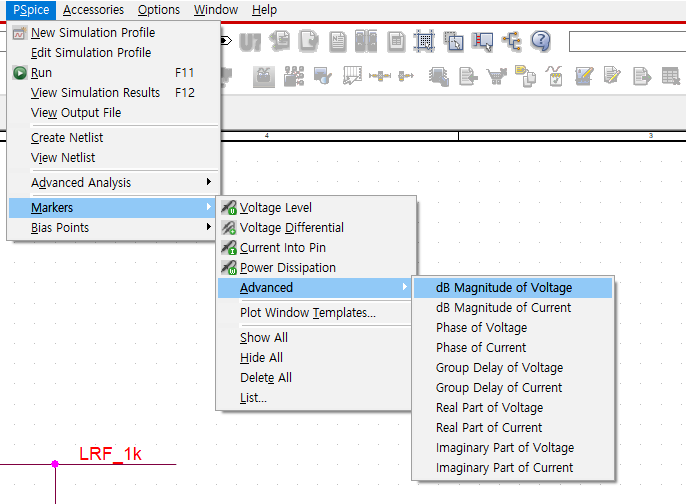Click the Project Manager hierarchy icon
The image size is (686, 504).
512,42
